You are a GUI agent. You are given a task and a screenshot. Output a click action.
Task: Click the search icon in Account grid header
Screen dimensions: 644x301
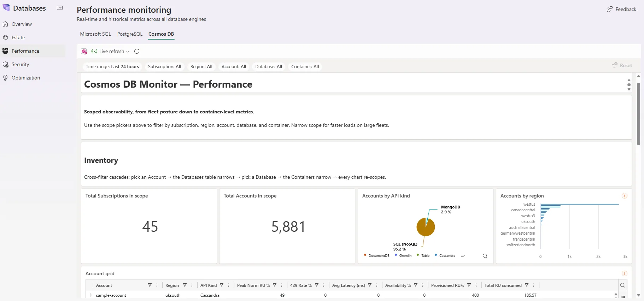(622, 285)
